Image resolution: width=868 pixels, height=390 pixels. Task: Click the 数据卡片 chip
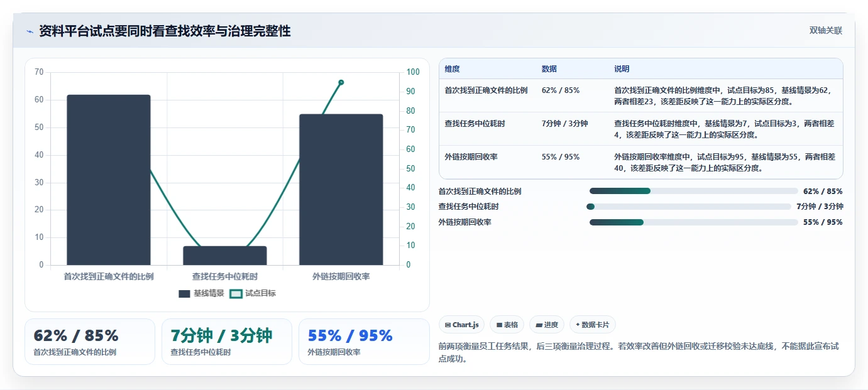[592, 325]
